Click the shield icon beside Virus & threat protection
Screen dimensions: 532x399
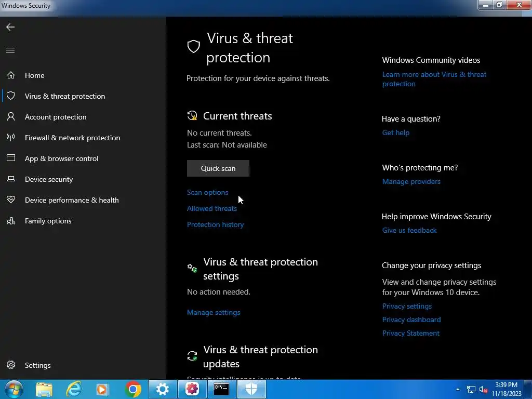[11, 96]
